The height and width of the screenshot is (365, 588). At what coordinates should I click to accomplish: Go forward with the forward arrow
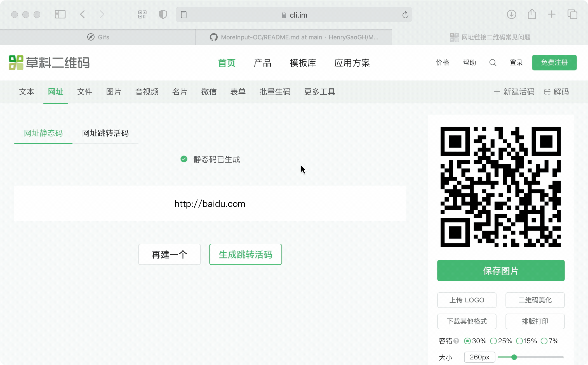102,14
